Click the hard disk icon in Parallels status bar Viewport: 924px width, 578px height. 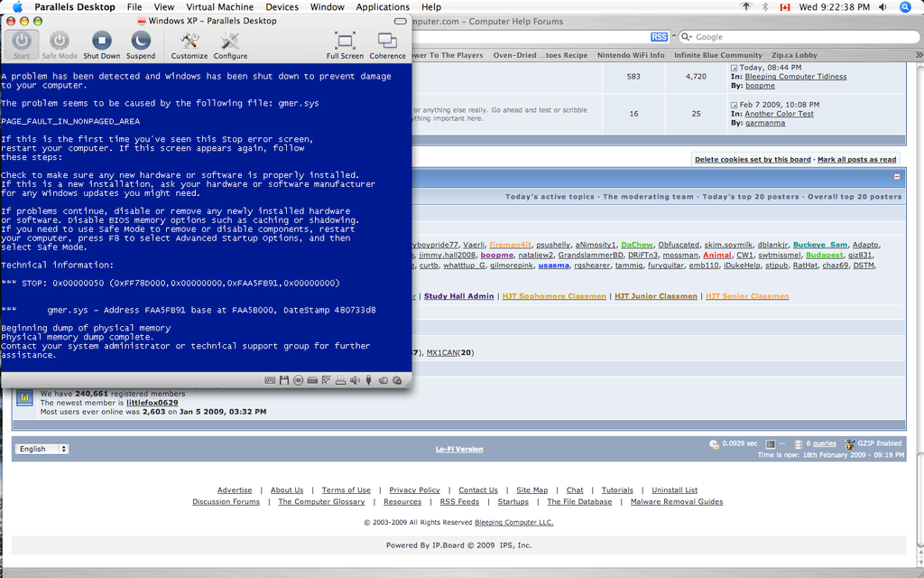coord(312,380)
